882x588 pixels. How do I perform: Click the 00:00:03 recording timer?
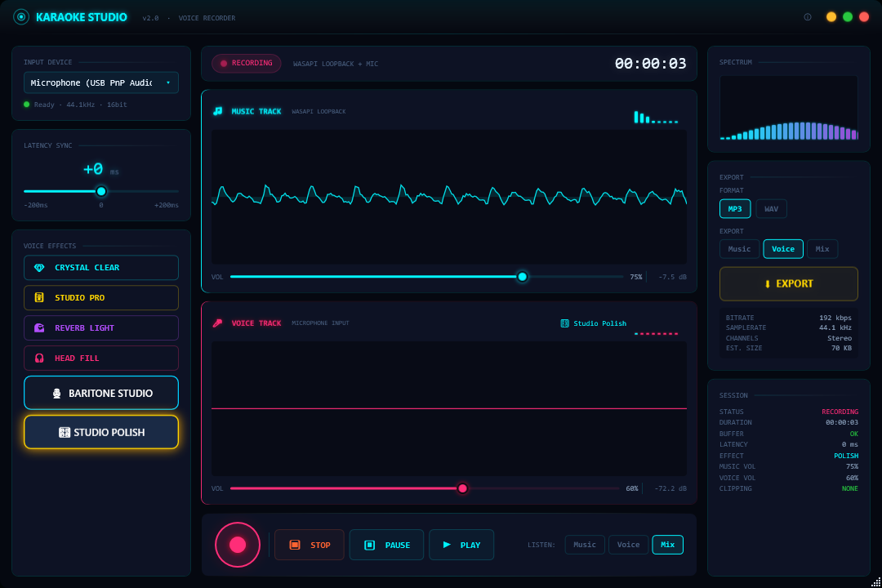pos(650,64)
